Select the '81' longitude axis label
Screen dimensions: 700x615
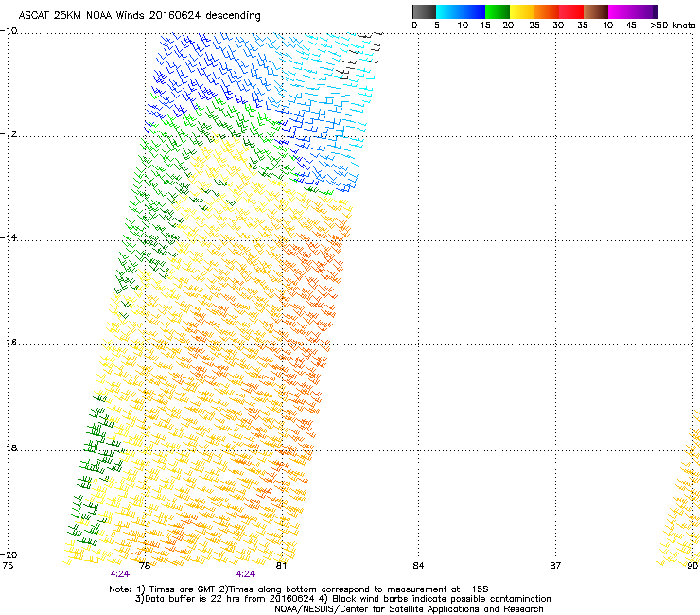click(281, 566)
